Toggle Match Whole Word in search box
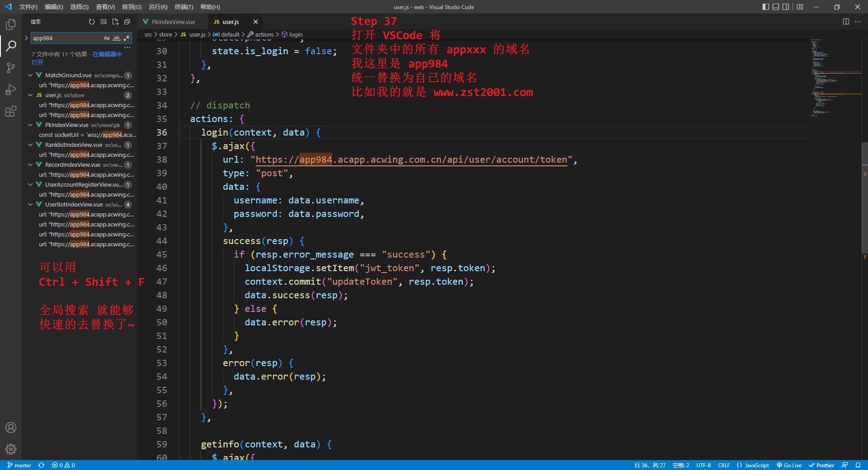The image size is (868, 470). pyautogui.click(x=117, y=38)
